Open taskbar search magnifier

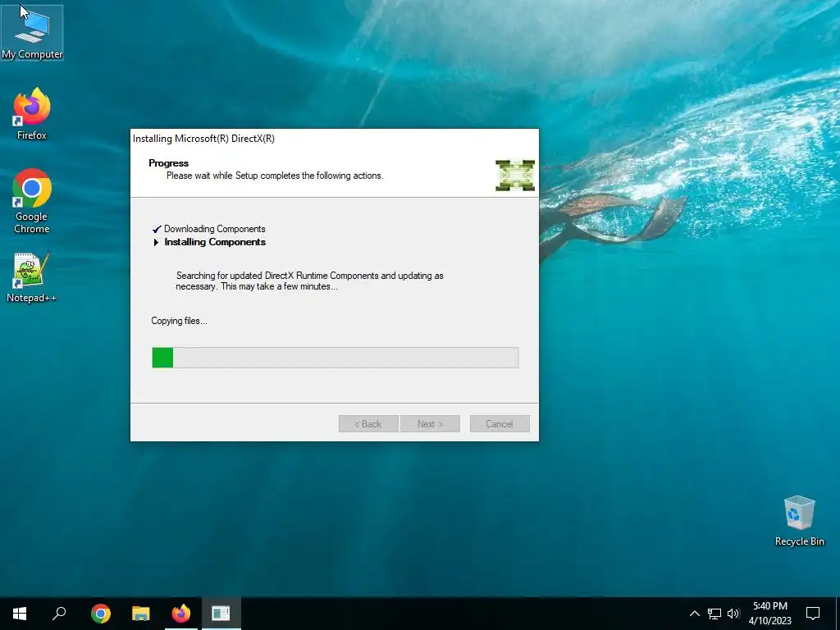pyautogui.click(x=59, y=614)
